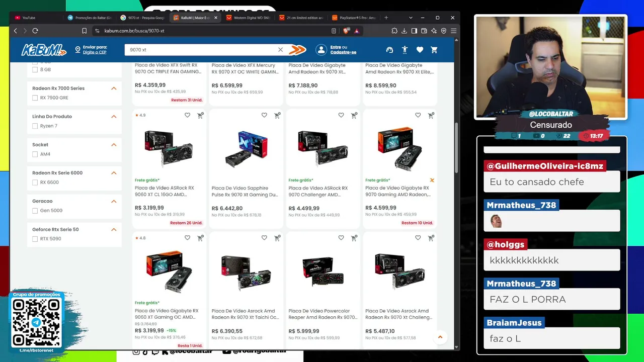This screenshot has width=644, height=362.
Task: Open the favorites heart in the KaBuM header
Action: click(x=420, y=50)
